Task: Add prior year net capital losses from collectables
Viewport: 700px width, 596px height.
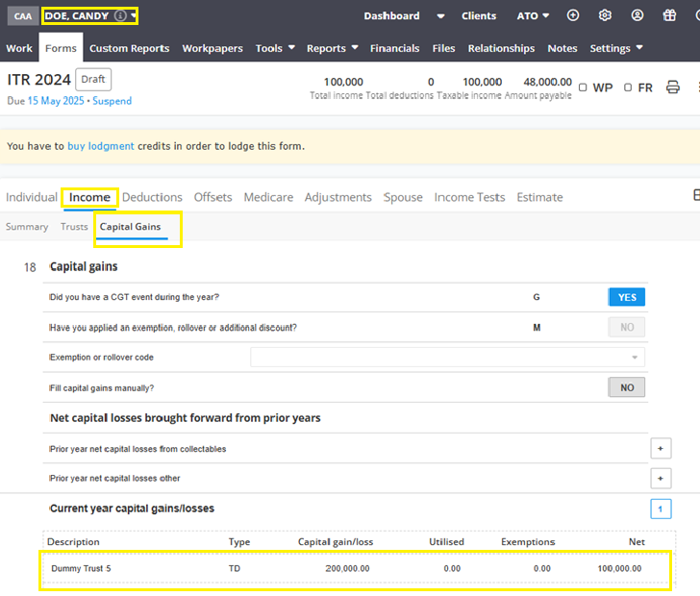Action: tap(661, 448)
